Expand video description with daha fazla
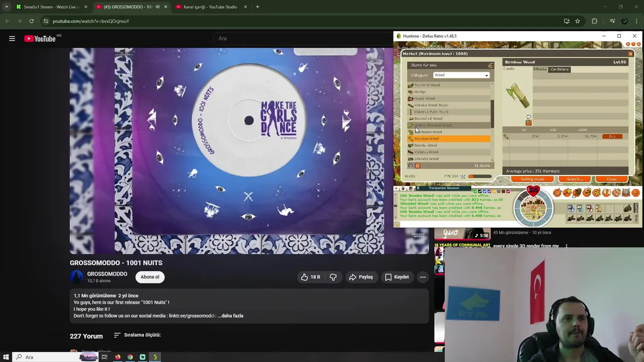644x362 pixels. 232,316
